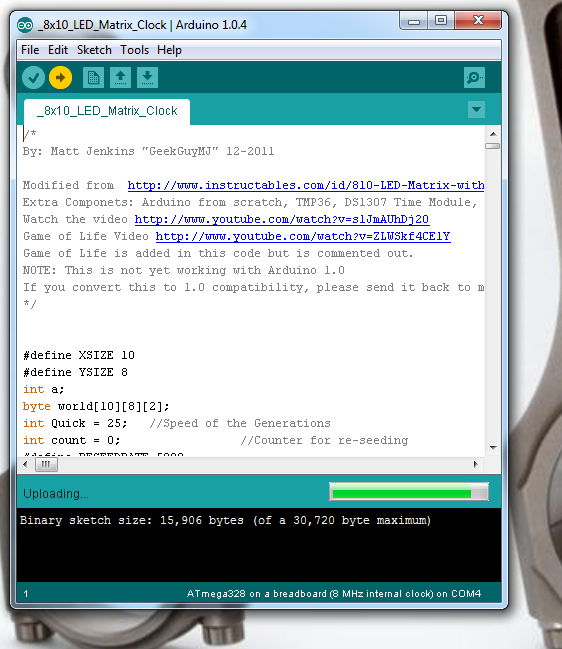Click the vertical scrollbar down arrow
This screenshot has height=649, width=562.
[x=493, y=447]
